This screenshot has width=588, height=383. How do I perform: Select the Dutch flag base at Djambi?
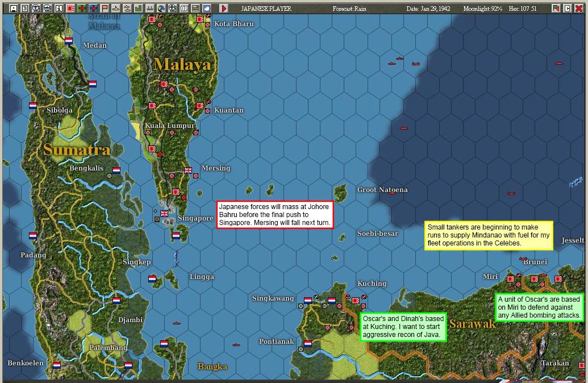(116, 301)
